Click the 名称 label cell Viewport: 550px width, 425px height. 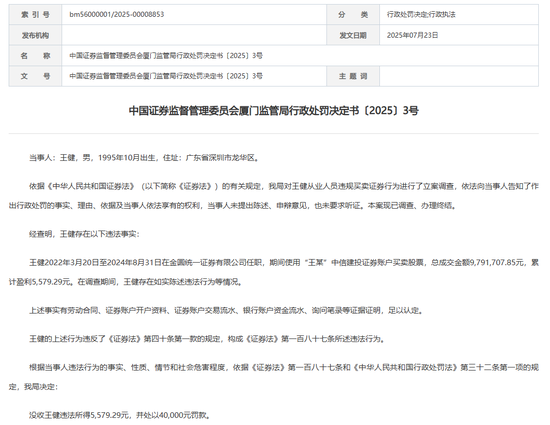coord(35,55)
